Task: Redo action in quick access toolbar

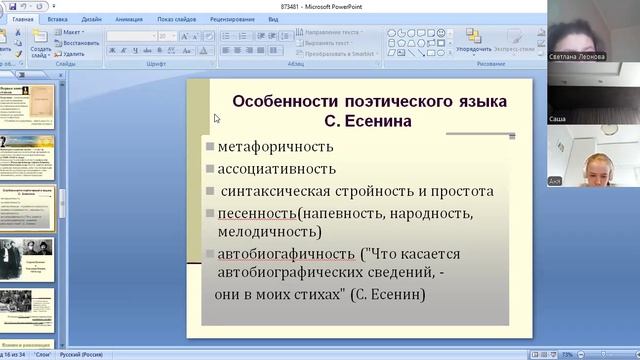Action: pos(39,7)
